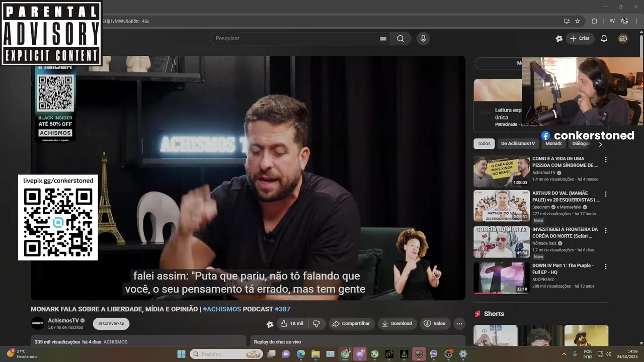This screenshot has height=362, width=644.
Task: Open the YouTube account avatar menu
Action: [623, 39]
